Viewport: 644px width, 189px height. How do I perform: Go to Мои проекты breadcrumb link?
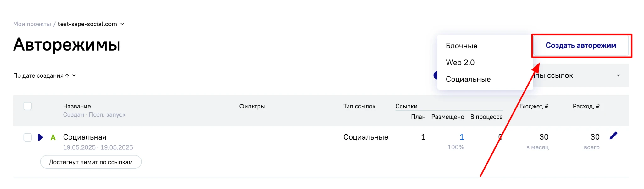pyautogui.click(x=32, y=24)
